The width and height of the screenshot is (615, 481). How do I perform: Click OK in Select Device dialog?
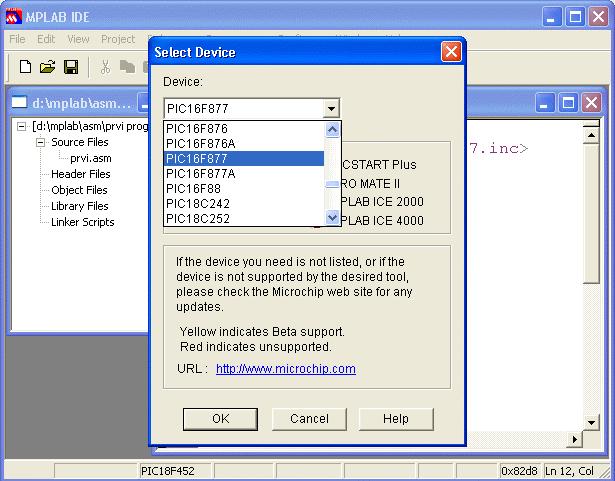220,419
